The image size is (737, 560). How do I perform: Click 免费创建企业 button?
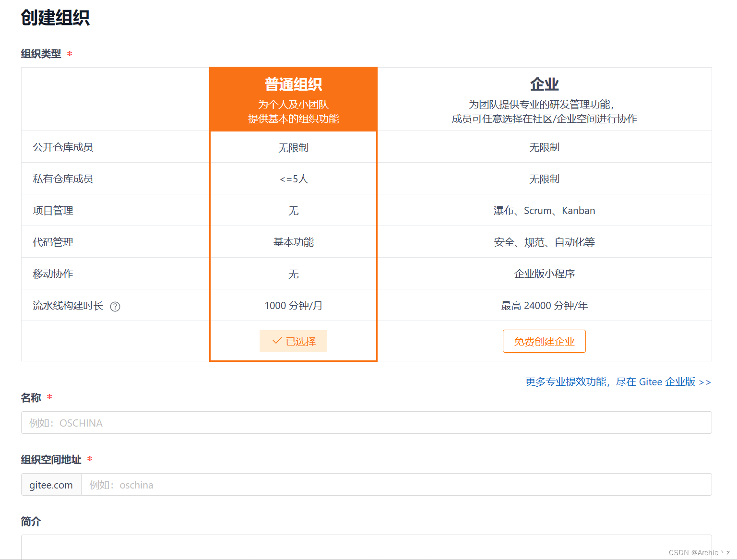coord(544,341)
